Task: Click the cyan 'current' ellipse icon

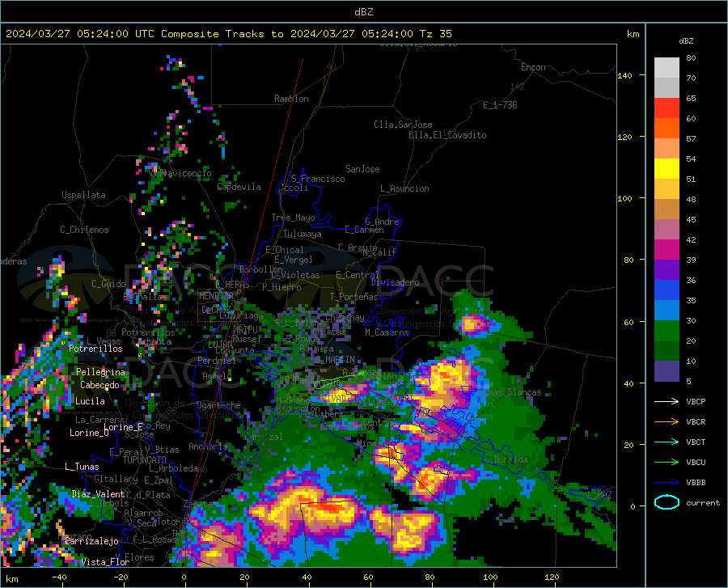Action: click(667, 502)
